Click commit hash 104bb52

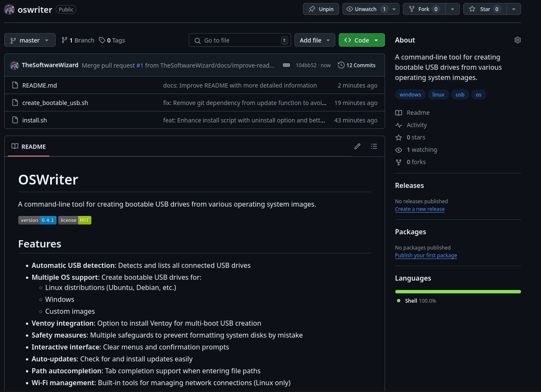pyautogui.click(x=306, y=65)
